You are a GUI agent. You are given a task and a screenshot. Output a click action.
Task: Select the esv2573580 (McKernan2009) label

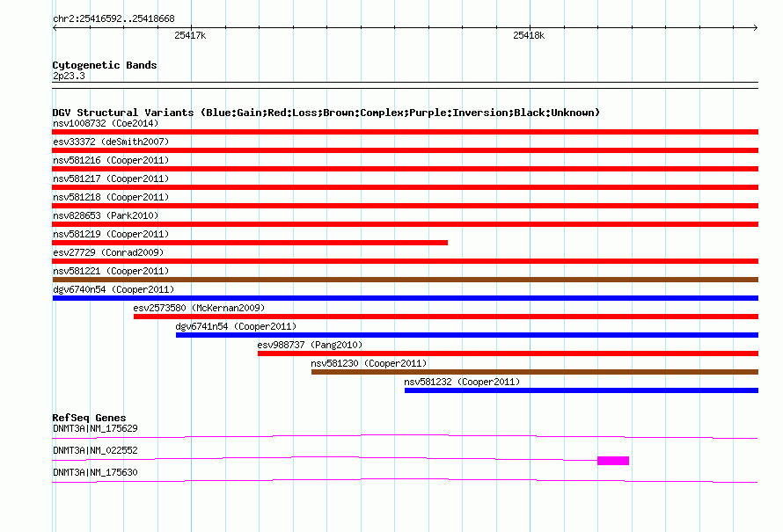(x=199, y=308)
